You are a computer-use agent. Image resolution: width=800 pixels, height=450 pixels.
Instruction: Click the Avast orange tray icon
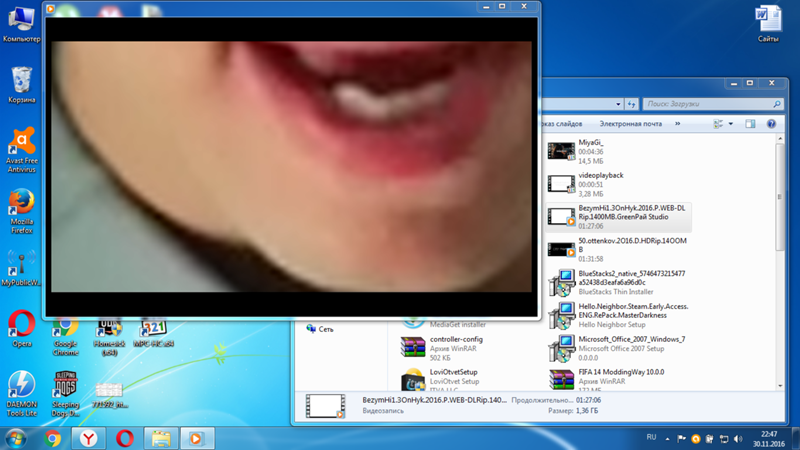(x=695, y=439)
